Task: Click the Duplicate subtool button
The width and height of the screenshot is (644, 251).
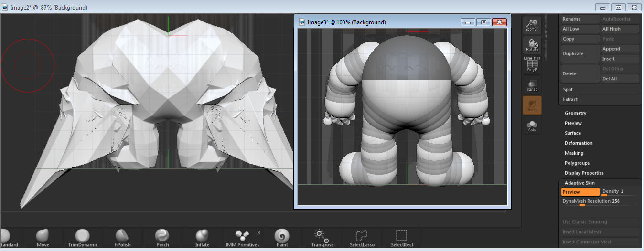Action: (x=580, y=54)
